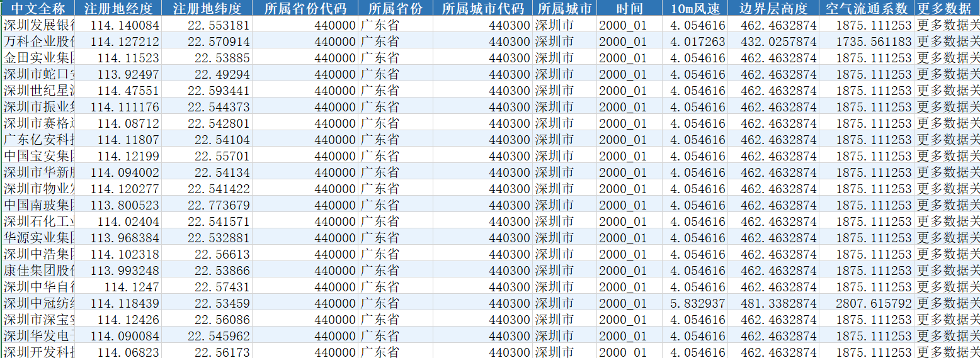This screenshot has width=980, height=358.
Task: Select the company cell starting 深圳市华新
Action: [38, 173]
